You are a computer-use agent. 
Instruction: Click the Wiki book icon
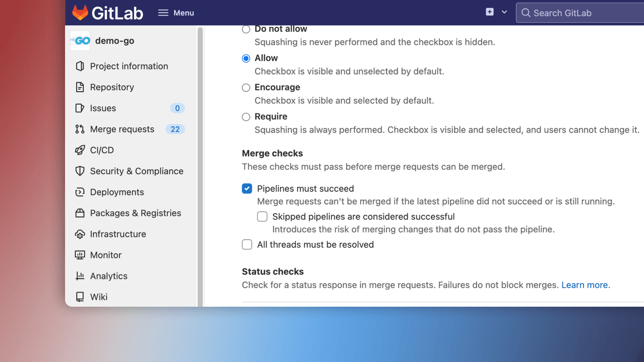tap(80, 297)
